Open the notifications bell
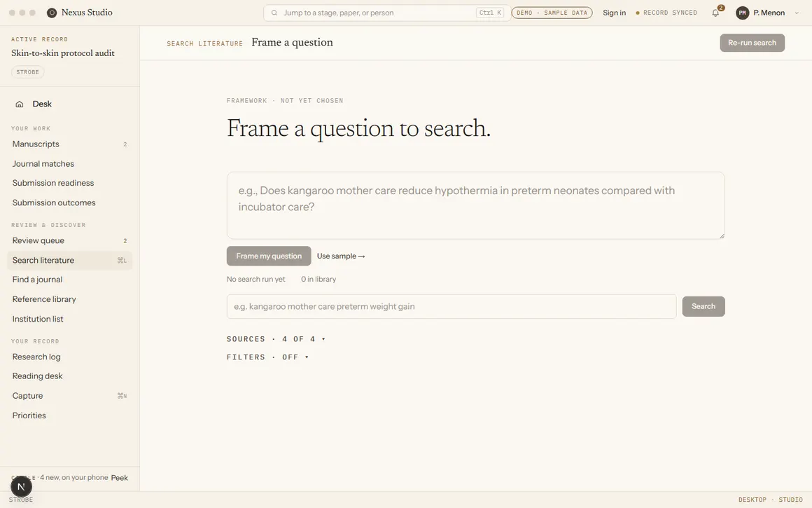This screenshot has height=508, width=812. tap(715, 13)
